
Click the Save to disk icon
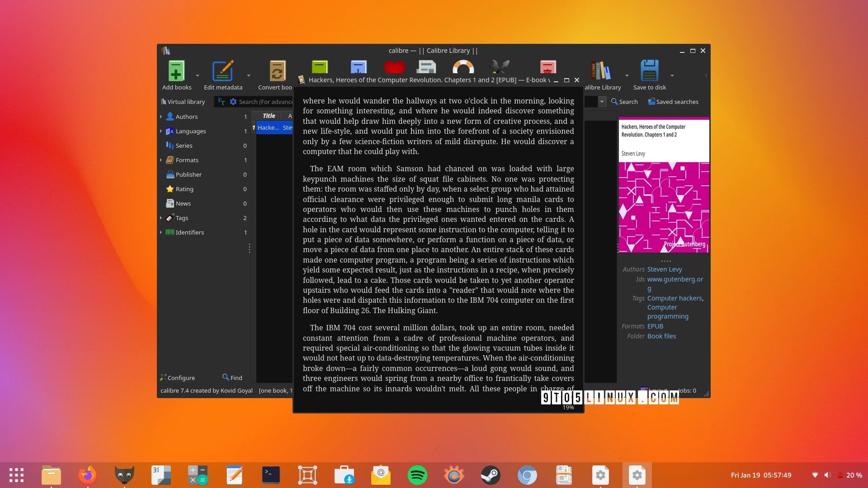[650, 71]
